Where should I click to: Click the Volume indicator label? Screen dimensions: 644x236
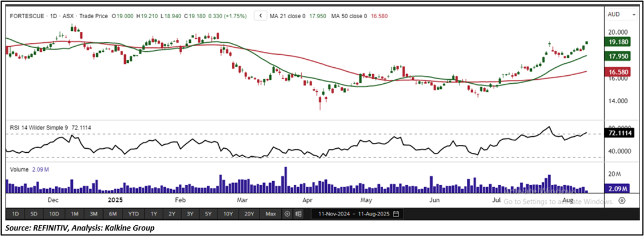coord(19,169)
